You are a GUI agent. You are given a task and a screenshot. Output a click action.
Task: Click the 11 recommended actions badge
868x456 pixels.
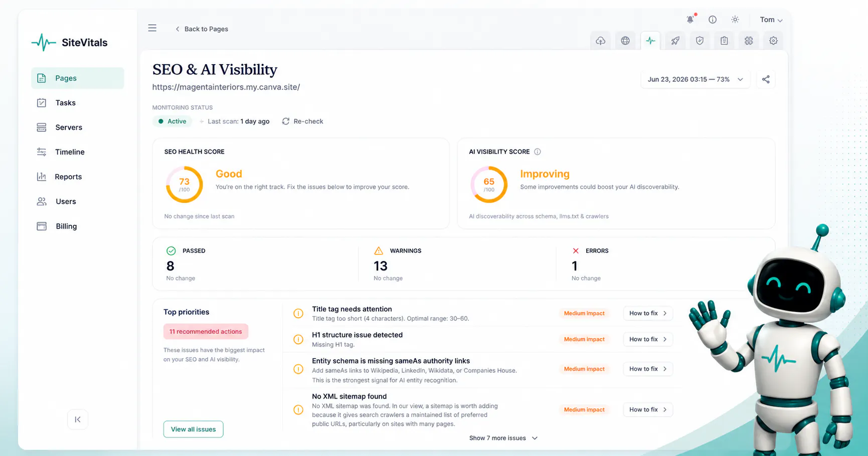coord(206,332)
